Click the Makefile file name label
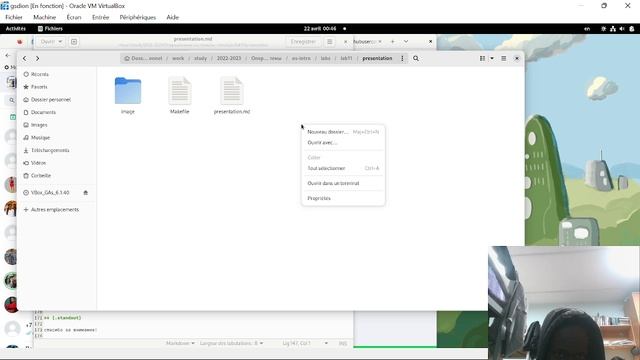 click(180, 111)
